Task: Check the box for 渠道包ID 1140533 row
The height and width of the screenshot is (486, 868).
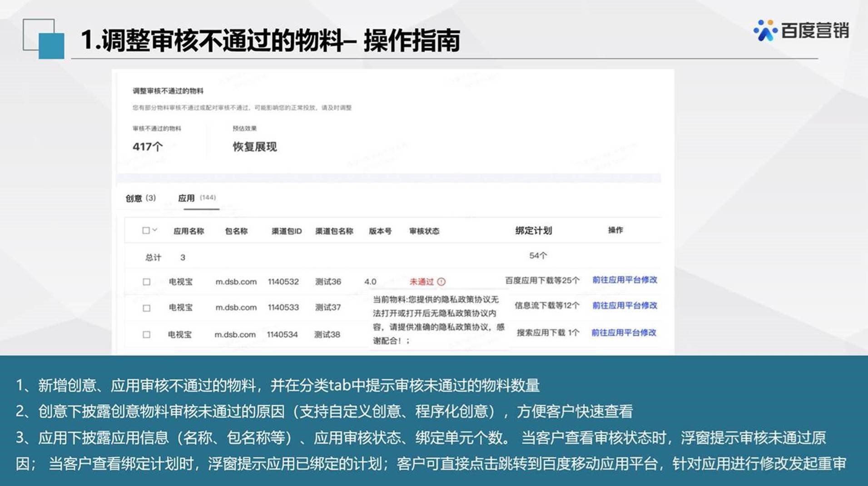Action: pyautogui.click(x=146, y=308)
